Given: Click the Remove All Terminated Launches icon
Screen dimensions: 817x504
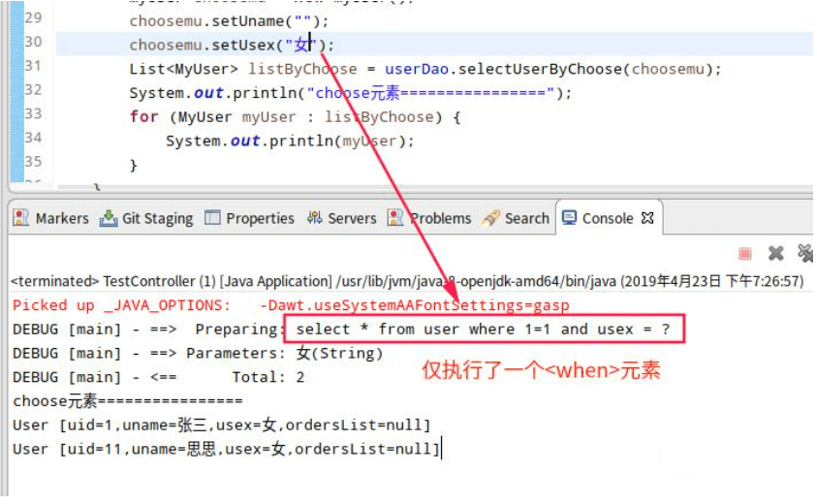Looking at the screenshot, I should (x=805, y=254).
